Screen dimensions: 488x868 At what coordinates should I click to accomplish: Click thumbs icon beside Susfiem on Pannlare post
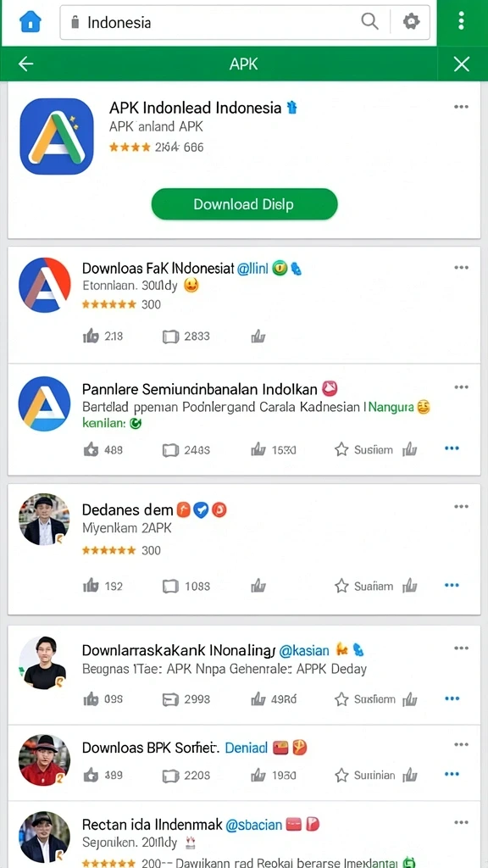pyautogui.click(x=409, y=449)
